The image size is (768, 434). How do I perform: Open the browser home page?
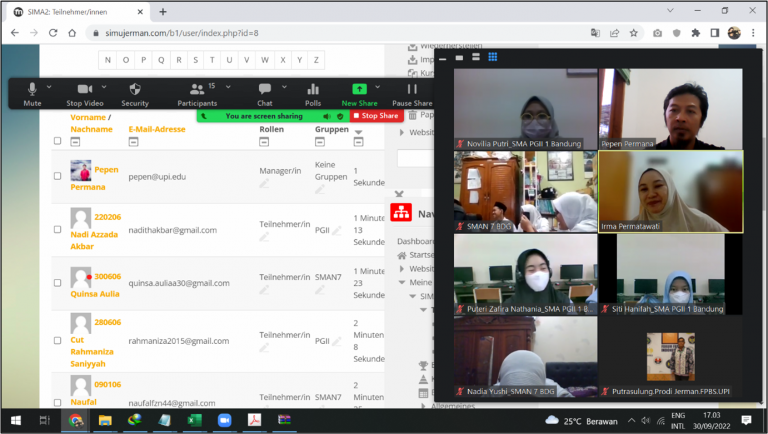(x=72, y=33)
